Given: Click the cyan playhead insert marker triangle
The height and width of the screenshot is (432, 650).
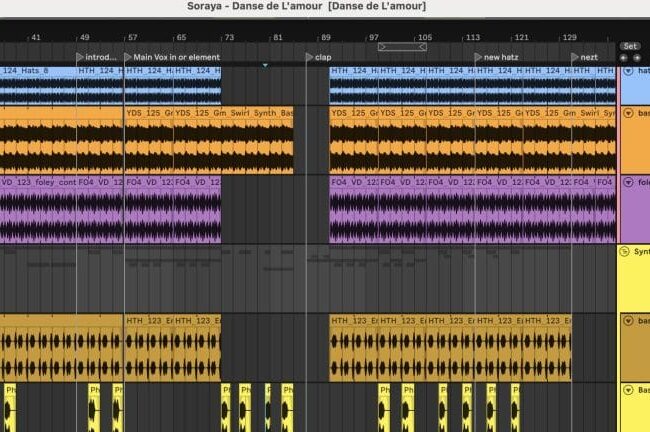Looking at the screenshot, I should click(265, 65).
